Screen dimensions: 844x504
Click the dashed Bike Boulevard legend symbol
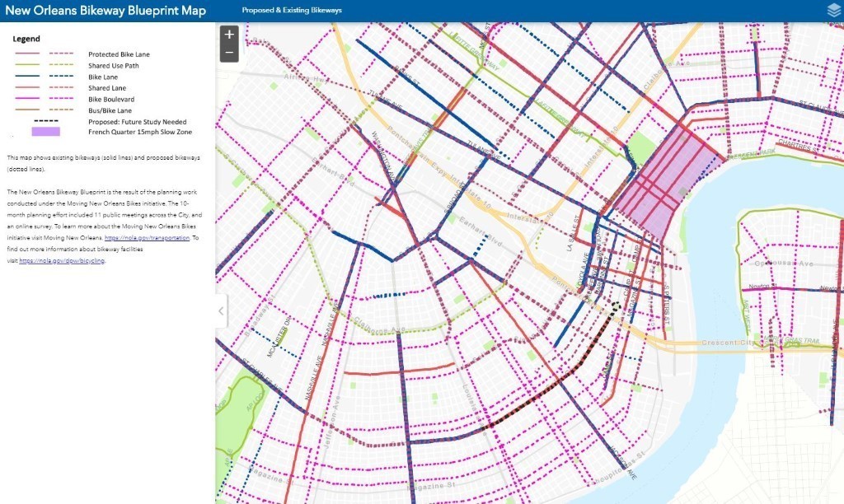[63, 100]
